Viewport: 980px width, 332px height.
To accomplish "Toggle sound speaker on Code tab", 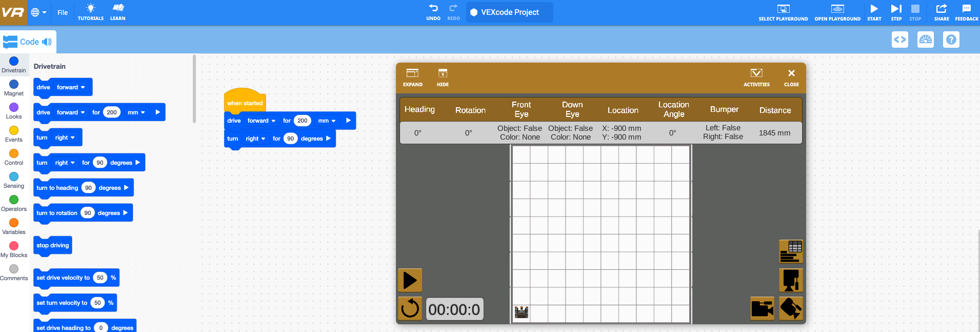I will point(47,42).
